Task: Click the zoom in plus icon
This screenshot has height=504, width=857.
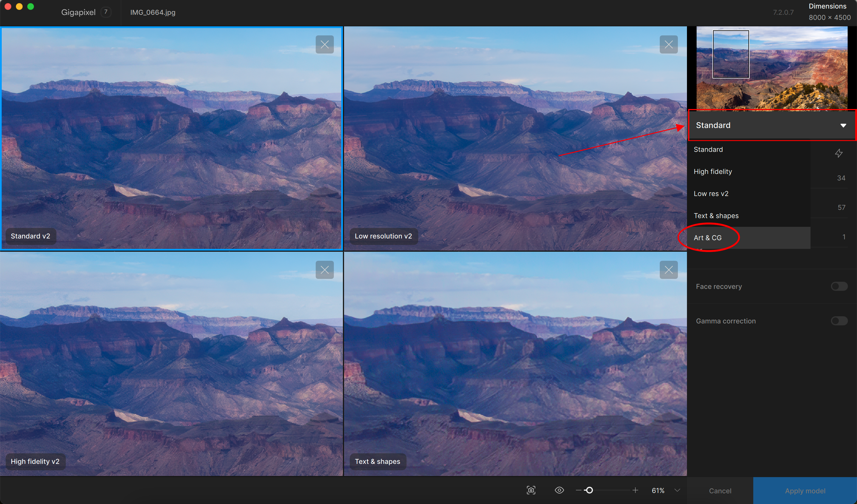Action: click(635, 490)
